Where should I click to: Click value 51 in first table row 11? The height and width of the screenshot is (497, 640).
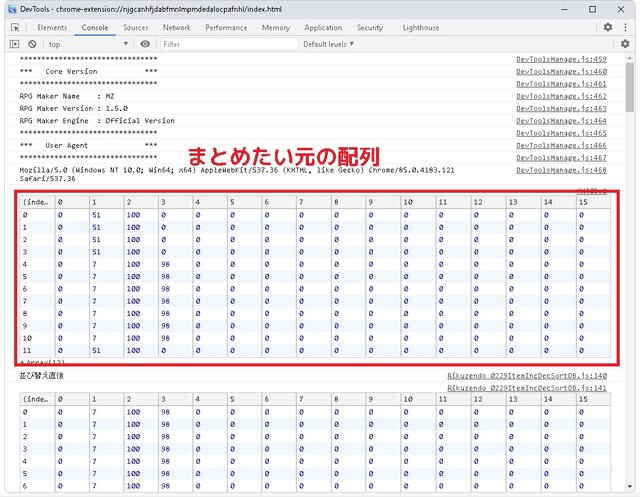click(96, 350)
